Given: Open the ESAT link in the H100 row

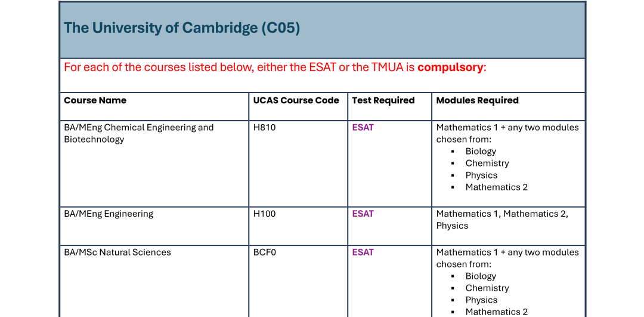Looking at the screenshot, I should (x=363, y=214).
